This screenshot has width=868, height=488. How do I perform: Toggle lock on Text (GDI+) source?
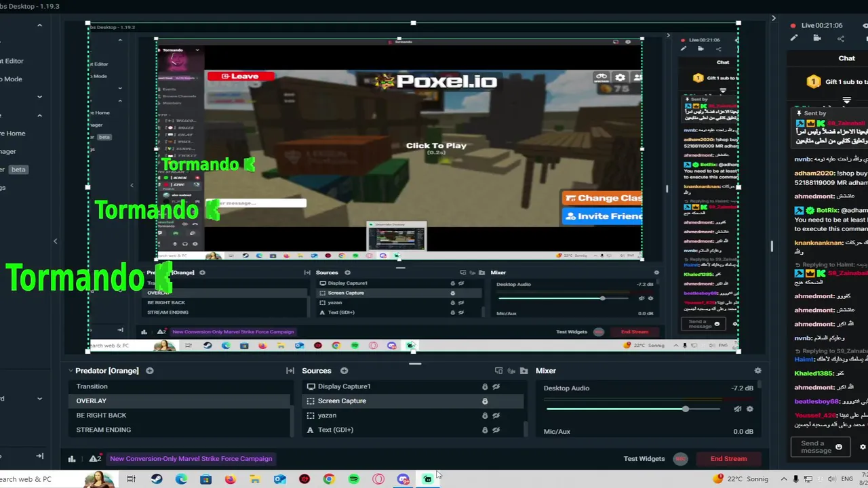484,430
